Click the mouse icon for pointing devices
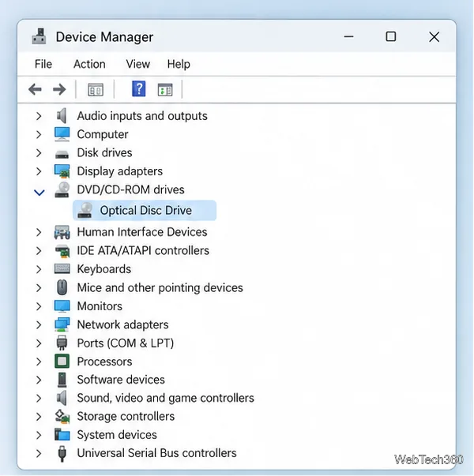 (62, 287)
